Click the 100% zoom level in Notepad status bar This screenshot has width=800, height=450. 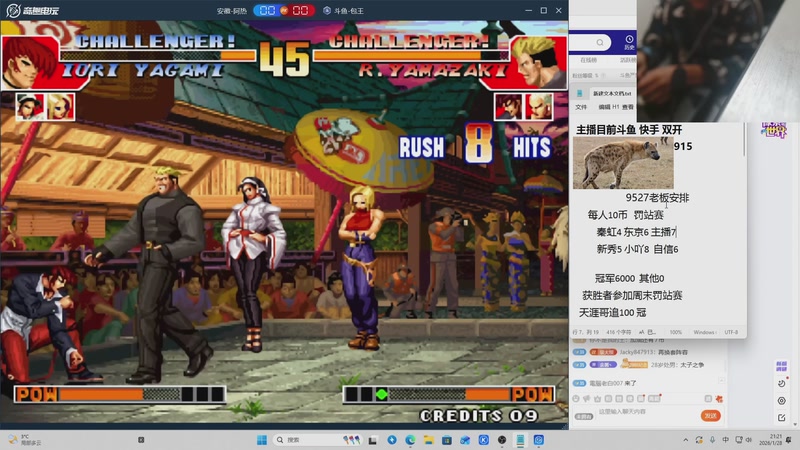tap(676, 332)
